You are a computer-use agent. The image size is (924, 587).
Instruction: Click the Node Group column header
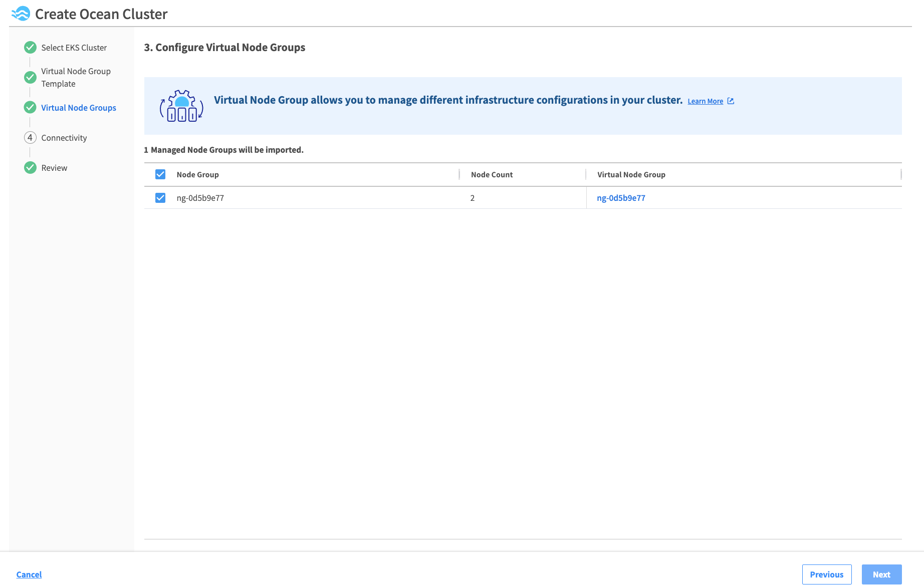(x=197, y=174)
